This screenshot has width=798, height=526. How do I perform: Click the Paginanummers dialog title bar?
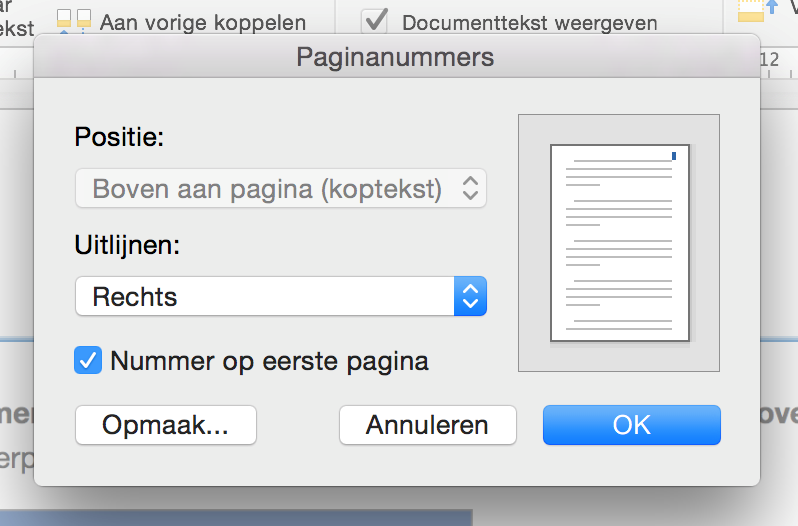click(x=396, y=56)
